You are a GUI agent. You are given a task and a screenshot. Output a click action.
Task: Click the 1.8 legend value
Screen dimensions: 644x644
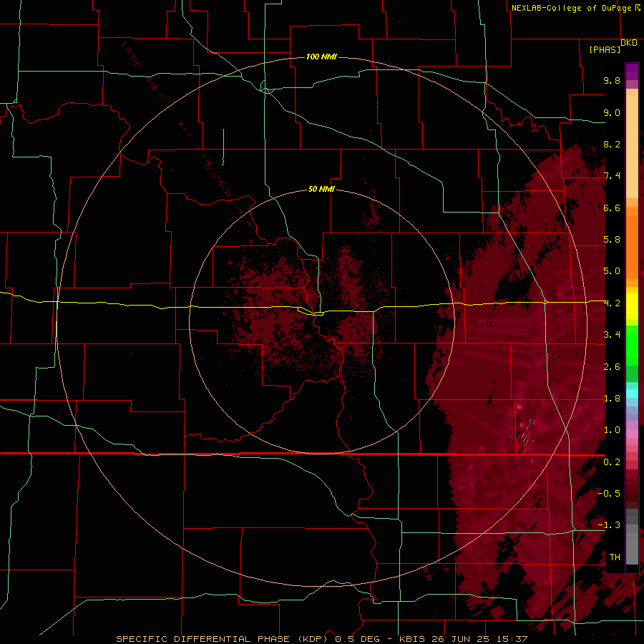612,399
